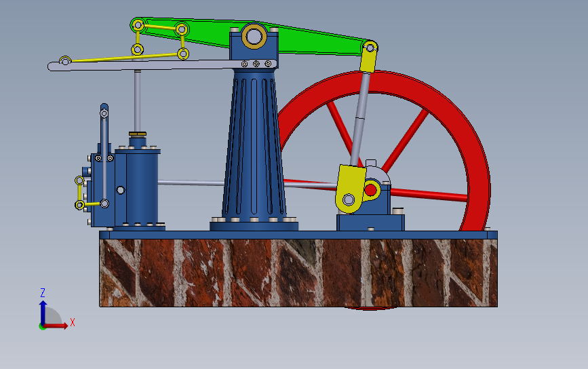Click the X axis label
Screen dimensions: 588x369
(73, 322)
